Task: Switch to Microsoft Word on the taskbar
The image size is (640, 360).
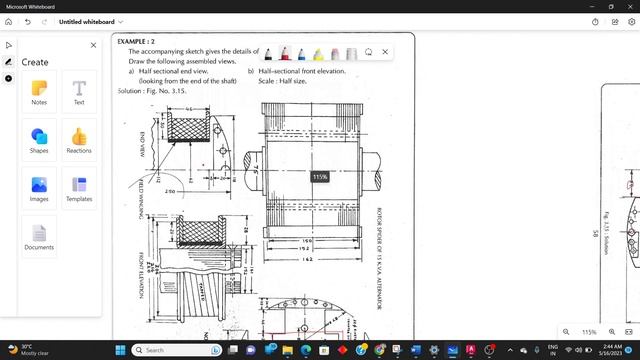Action: 416,350
